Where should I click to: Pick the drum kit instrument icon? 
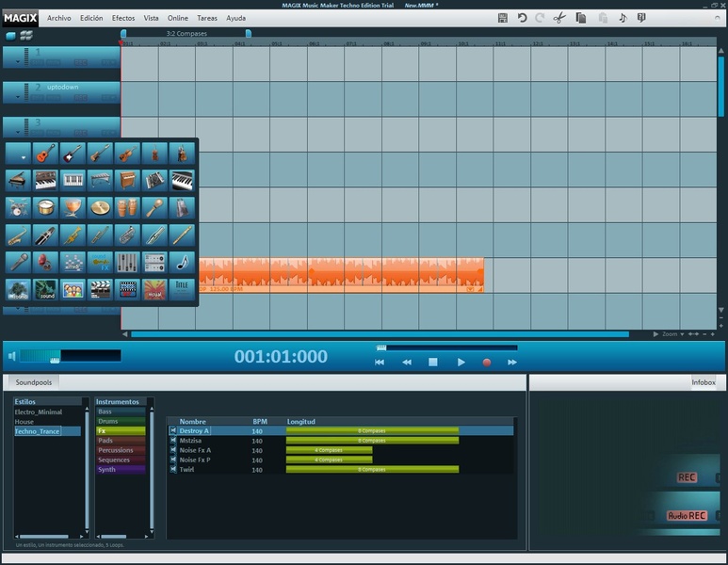click(x=19, y=207)
